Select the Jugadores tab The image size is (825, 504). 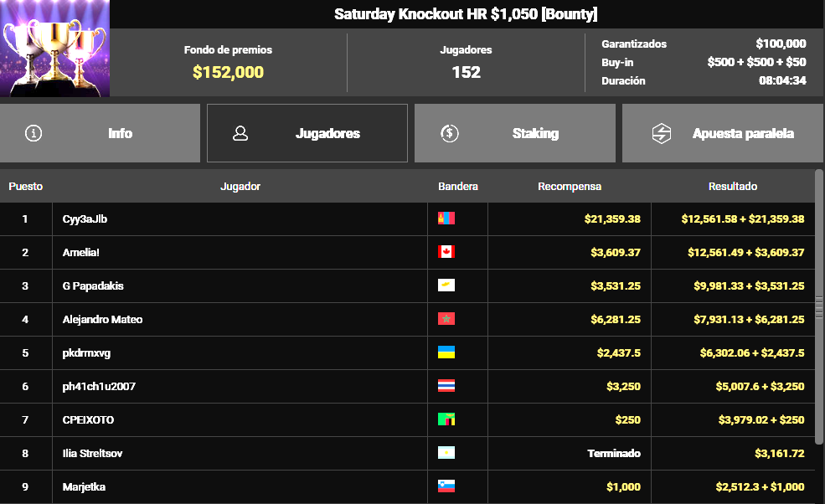coord(307,133)
